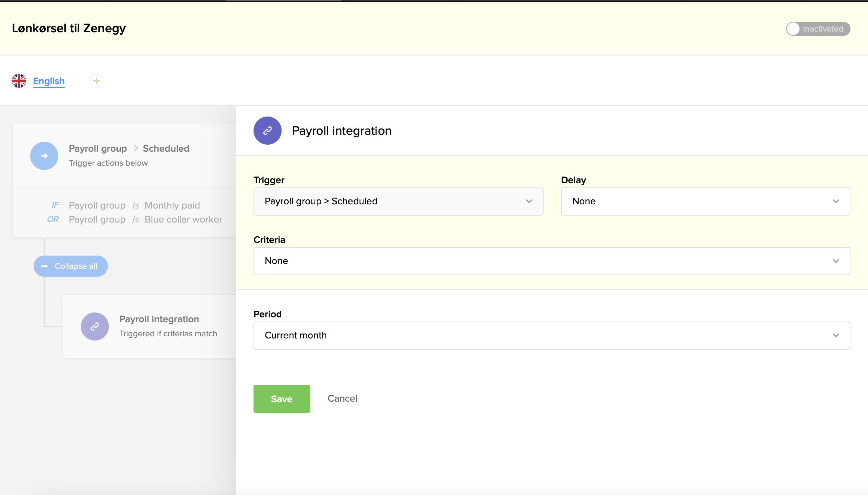The image size is (868, 495).
Task: Open the Trigger dropdown
Action: (398, 202)
